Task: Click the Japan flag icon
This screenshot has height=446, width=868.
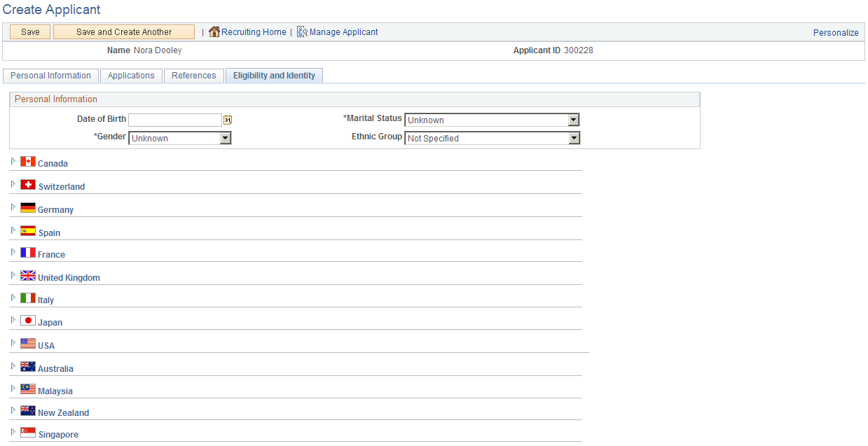Action: pyautogui.click(x=27, y=319)
